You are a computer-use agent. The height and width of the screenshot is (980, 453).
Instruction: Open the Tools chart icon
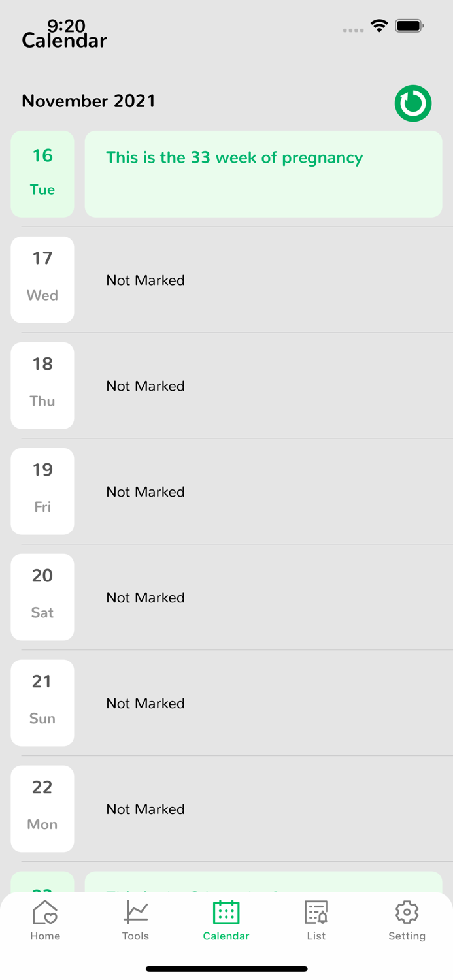(x=135, y=912)
